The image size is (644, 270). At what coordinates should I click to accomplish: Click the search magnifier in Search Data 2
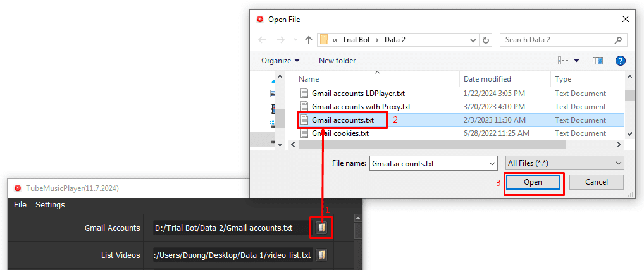(618, 40)
